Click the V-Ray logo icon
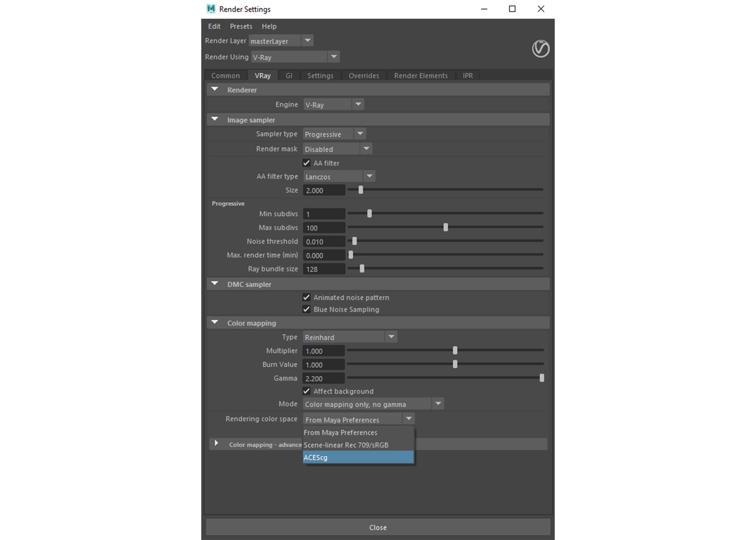Screen dimensions: 756x540 (540, 49)
